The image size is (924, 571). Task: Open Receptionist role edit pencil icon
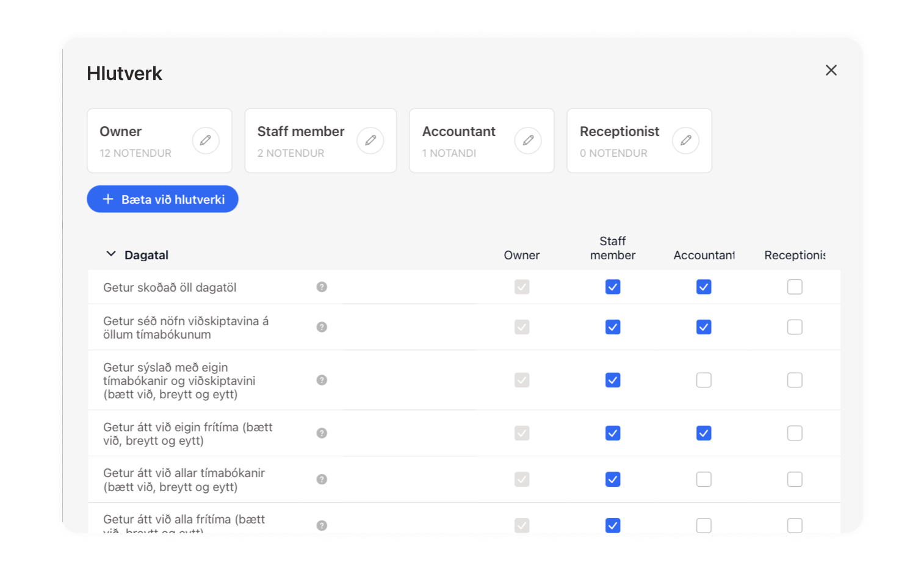coord(686,140)
